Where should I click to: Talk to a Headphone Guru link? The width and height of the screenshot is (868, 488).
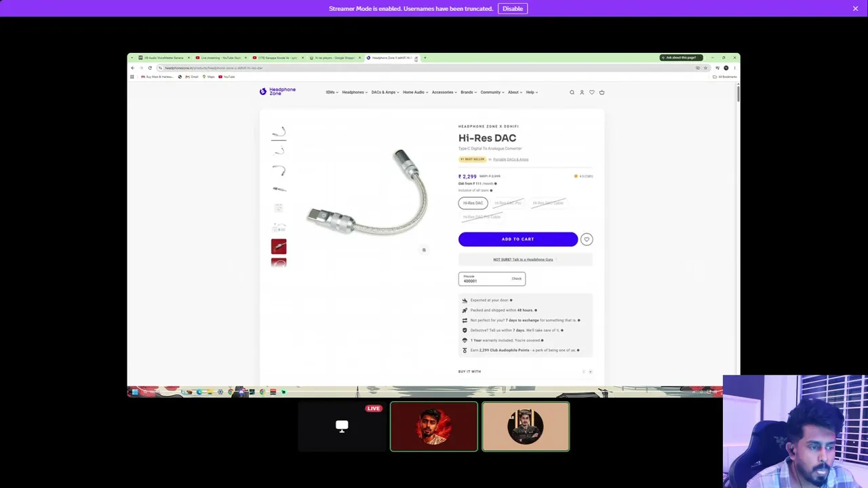click(x=523, y=260)
